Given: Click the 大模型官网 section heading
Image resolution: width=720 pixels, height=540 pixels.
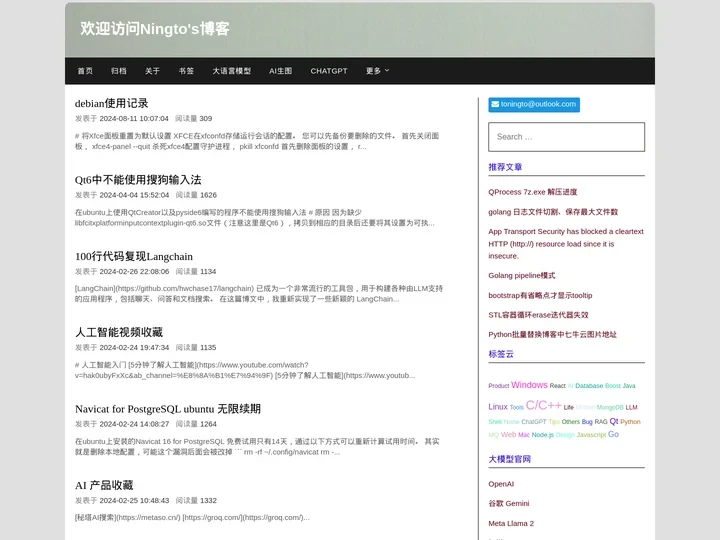Looking at the screenshot, I should pyautogui.click(x=510, y=459).
